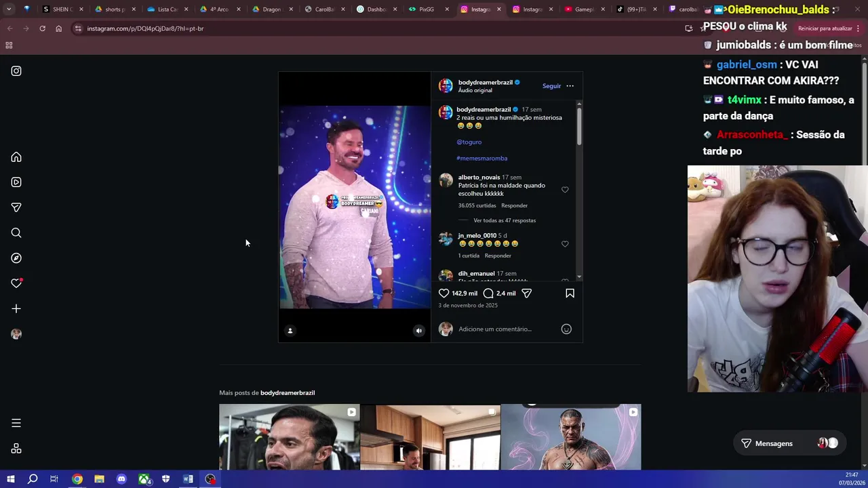Open jn_melo_0010's profile from comment

477,236
